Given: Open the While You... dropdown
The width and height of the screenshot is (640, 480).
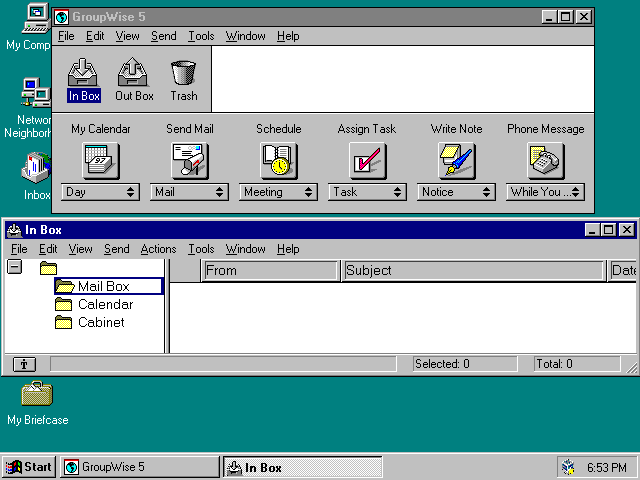Looking at the screenshot, I should click(545, 192).
